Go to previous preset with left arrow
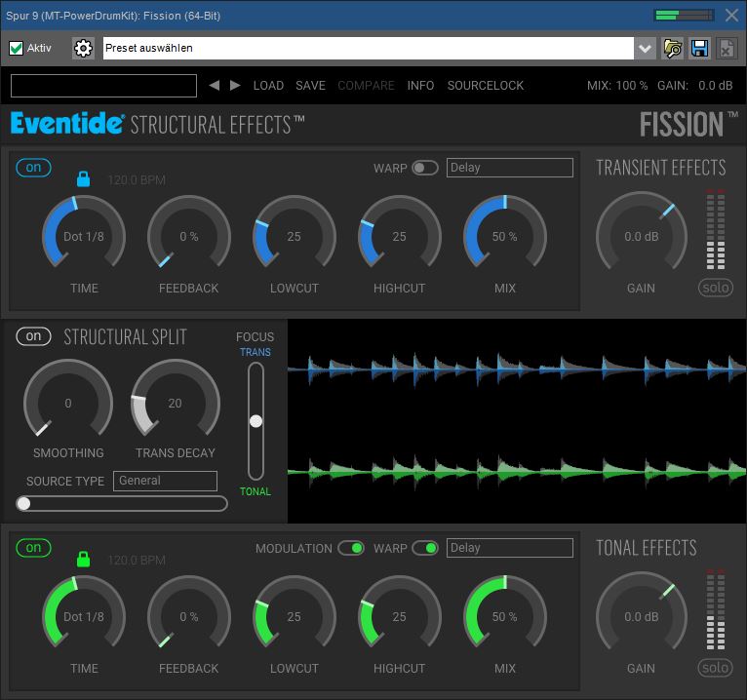This screenshot has height=700, width=747. (x=215, y=85)
